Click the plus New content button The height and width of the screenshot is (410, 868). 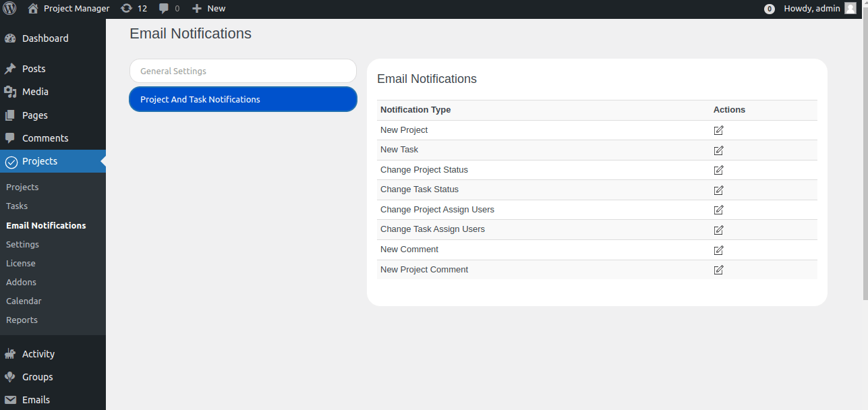pos(208,9)
